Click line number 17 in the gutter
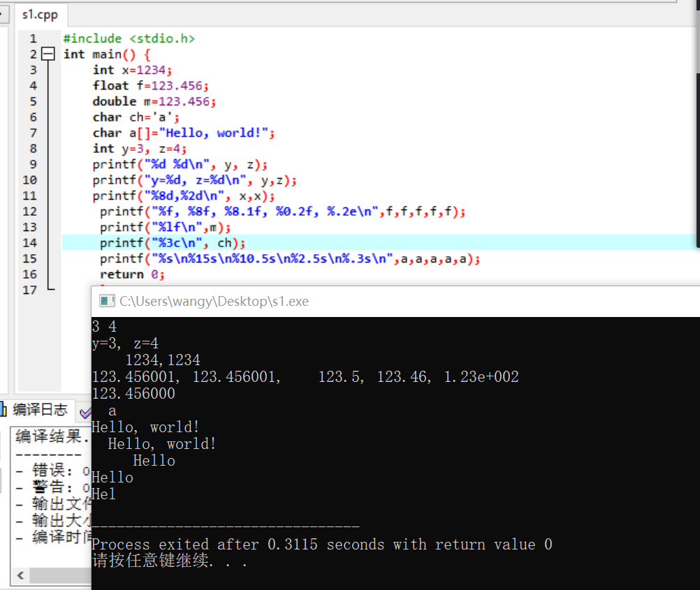This screenshot has height=590, width=700. point(29,290)
